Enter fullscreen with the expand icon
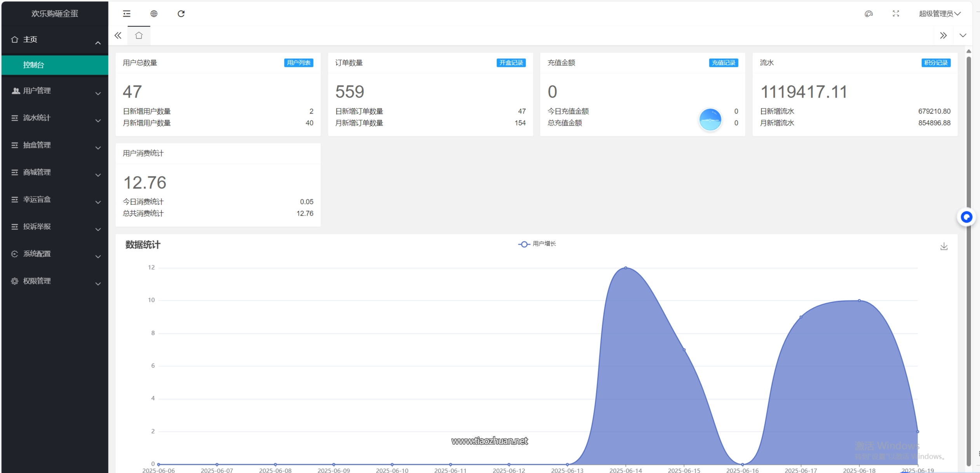Viewport: 980px width, 473px height. pyautogui.click(x=896, y=14)
